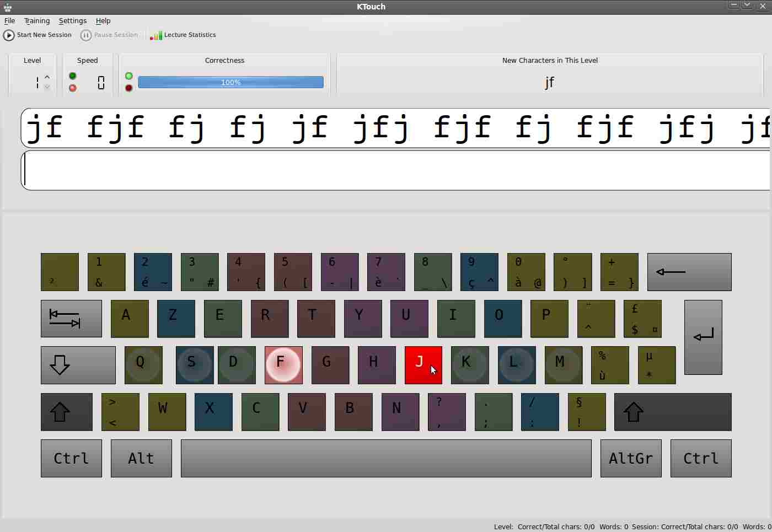Click the K key
This screenshot has width=772, height=532.
[x=470, y=365]
